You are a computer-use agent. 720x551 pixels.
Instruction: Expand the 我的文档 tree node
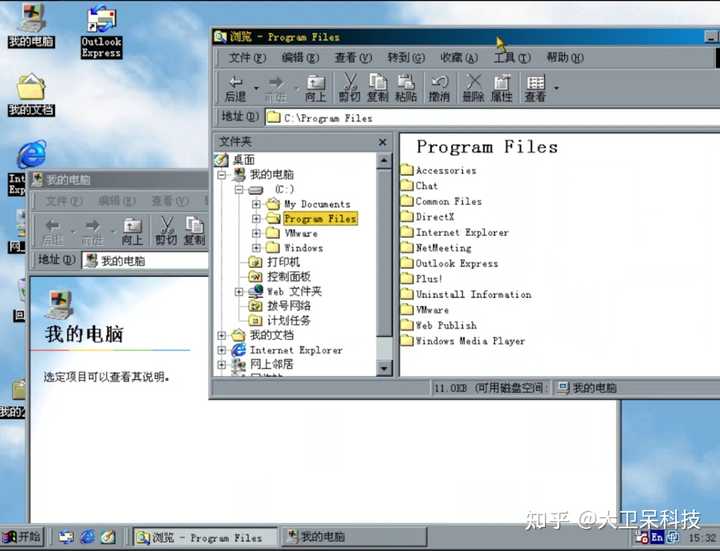[222, 336]
